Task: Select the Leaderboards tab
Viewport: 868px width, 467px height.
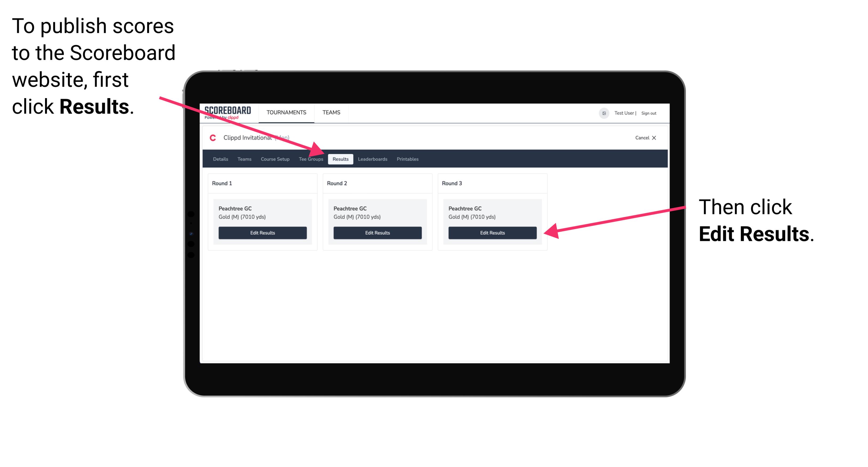Action: [372, 159]
